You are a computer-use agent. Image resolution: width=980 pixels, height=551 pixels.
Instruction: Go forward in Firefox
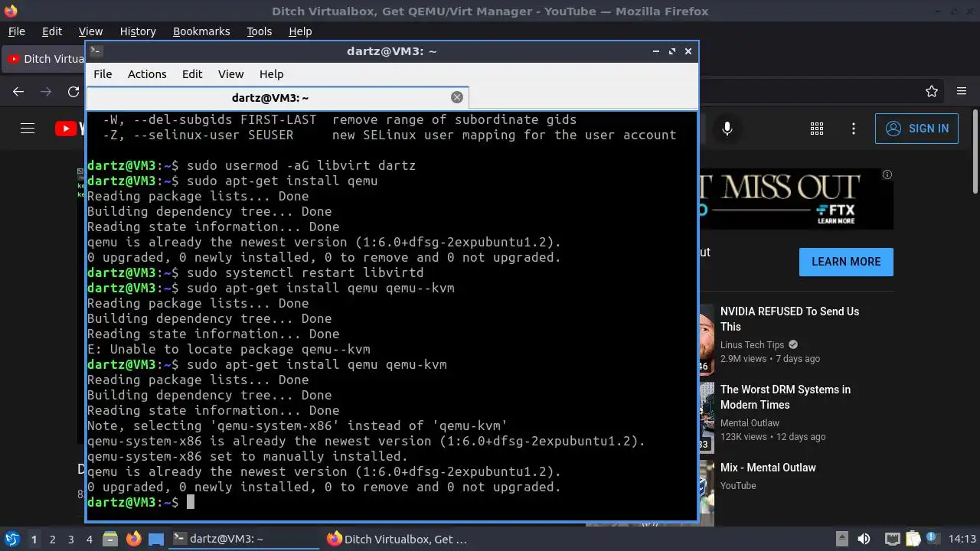pyautogui.click(x=46, y=92)
